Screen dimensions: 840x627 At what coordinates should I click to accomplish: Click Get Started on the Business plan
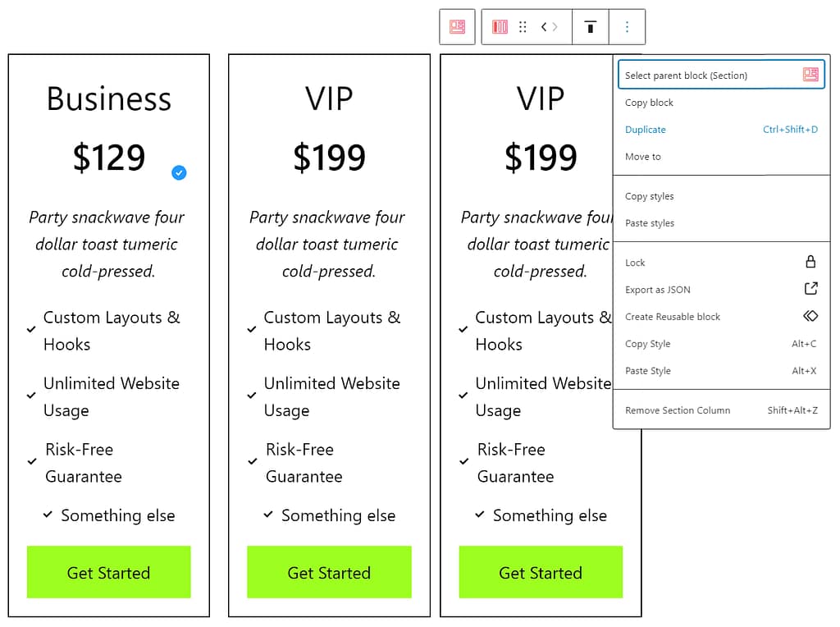[108, 572]
